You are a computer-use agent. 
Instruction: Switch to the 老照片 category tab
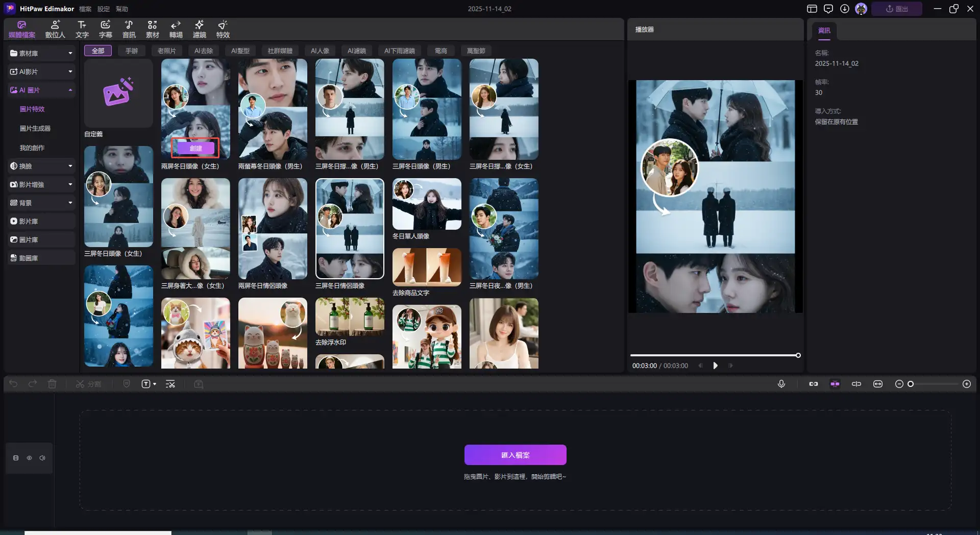pyautogui.click(x=166, y=51)
